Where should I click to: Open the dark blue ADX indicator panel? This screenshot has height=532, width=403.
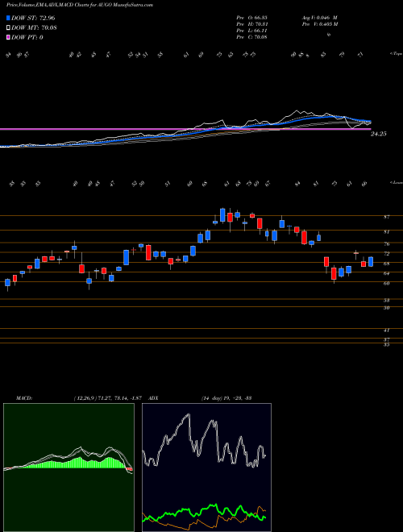tap(206, 468)
